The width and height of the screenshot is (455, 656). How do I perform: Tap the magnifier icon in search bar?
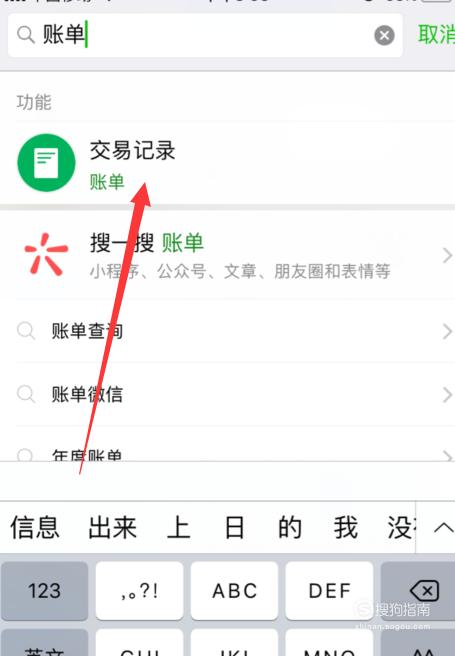pos(26,35)
